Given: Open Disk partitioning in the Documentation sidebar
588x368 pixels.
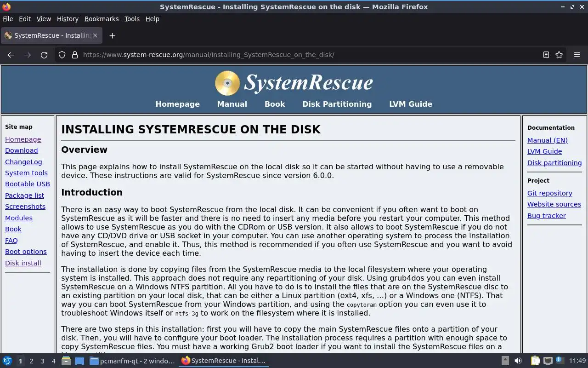Looking at the screenshot, I should click(554, 163).
